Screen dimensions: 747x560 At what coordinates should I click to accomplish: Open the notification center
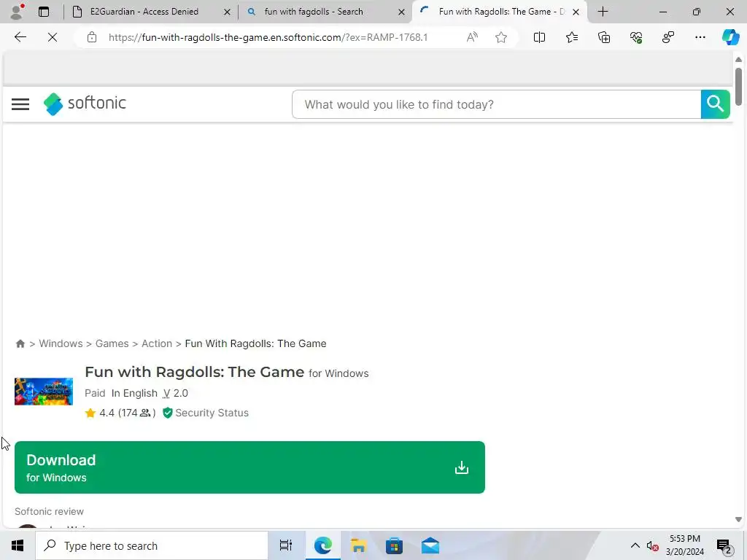tap(724, 546)
